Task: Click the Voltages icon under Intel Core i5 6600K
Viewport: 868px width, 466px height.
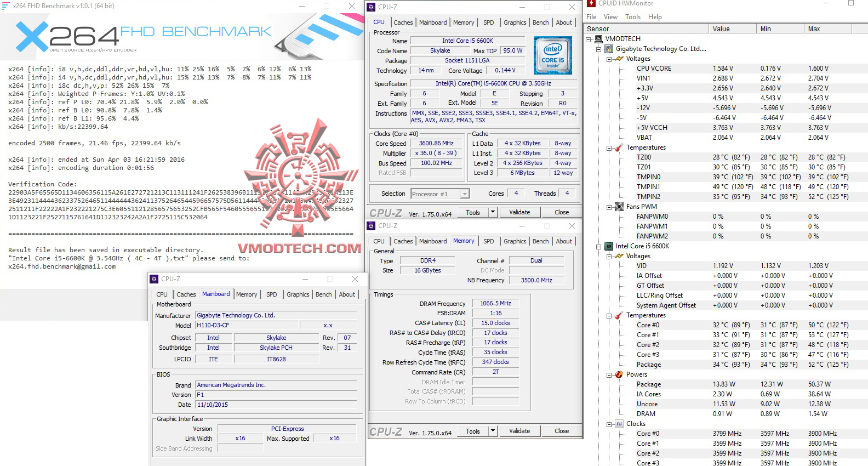Action: click(x=619, y=256)
